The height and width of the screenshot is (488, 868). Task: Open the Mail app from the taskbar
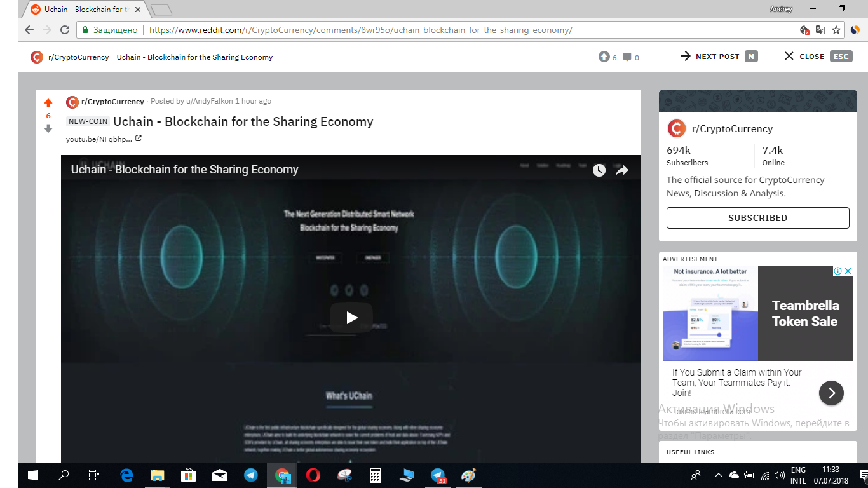(x=220, y=475)
